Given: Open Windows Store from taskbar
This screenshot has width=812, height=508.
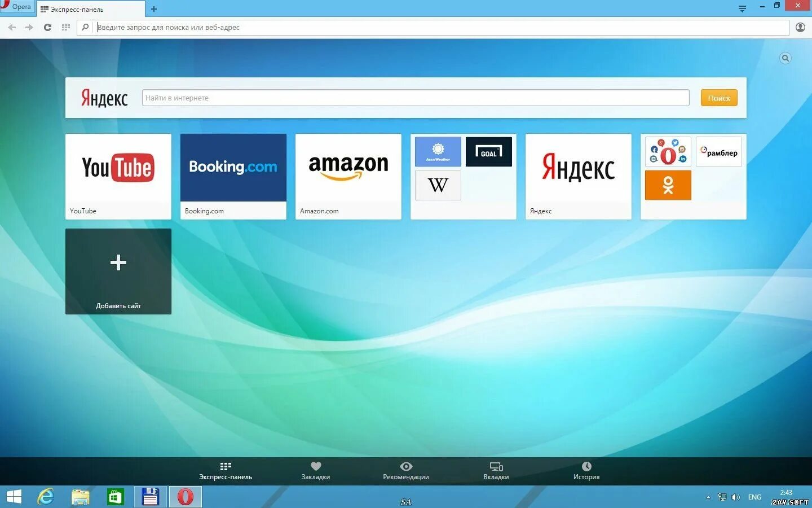Looking at the screenshot, I should (x=116, y=497).
